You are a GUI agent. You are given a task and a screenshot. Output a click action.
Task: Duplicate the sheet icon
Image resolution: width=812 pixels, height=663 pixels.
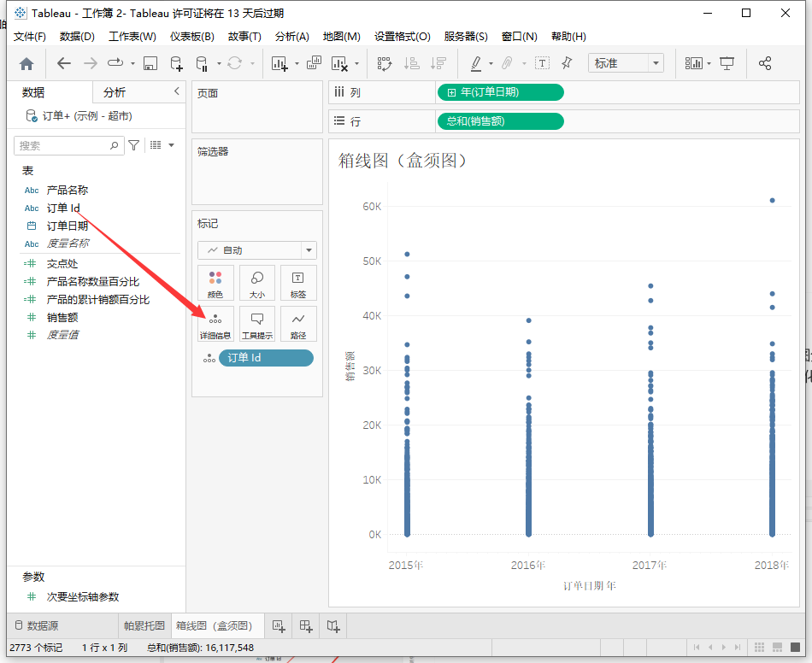(x=314, y=64)
